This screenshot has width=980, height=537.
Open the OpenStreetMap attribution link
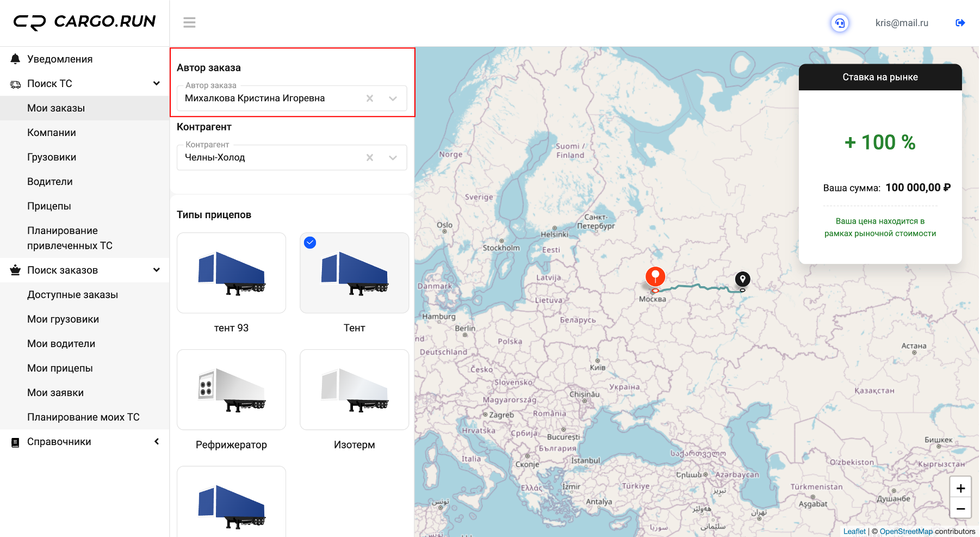click(905, 532)
